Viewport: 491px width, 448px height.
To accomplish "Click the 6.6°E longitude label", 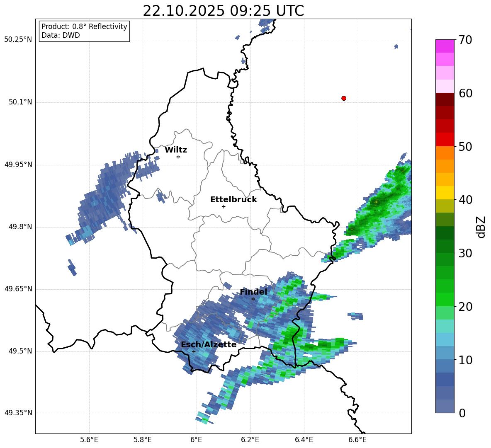I will click(357, 440).
